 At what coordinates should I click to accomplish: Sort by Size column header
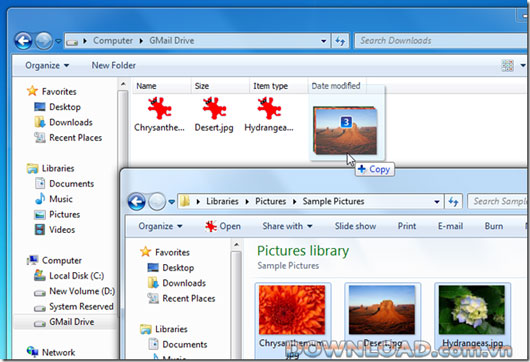[x=220, y=86]
